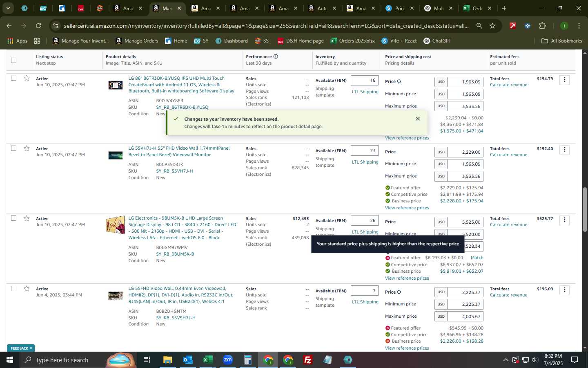Open the Extensions puzzle icon

point(542,26)
